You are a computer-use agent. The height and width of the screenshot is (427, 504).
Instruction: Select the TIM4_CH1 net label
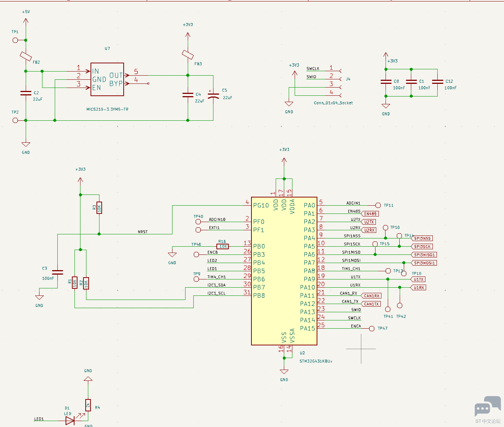216,277
